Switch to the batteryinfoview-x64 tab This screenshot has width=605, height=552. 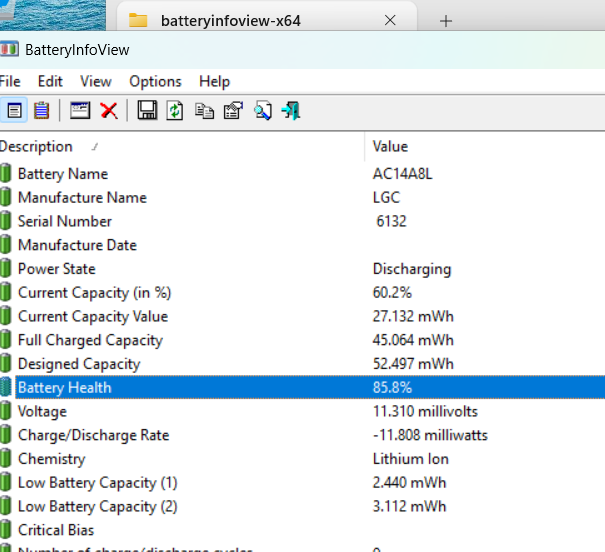click(x=266, y=16)
